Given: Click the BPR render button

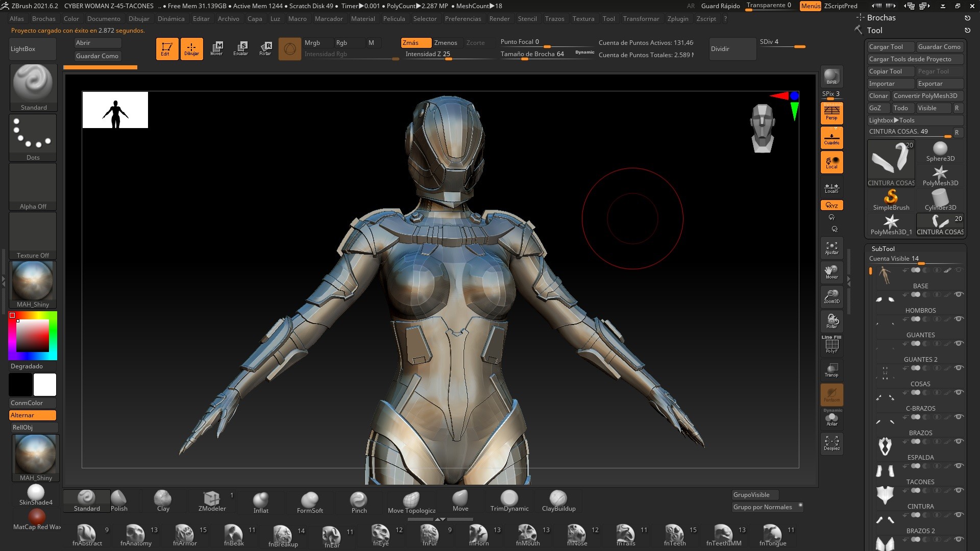Looking at the screenshot, I should point(831,77).
